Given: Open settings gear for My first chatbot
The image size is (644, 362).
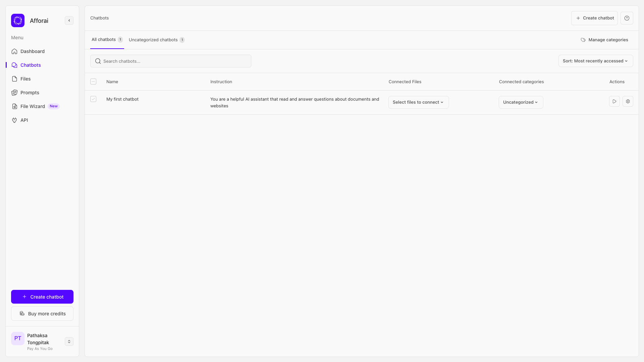Looking at the screenshot, I should pos(628,101).
